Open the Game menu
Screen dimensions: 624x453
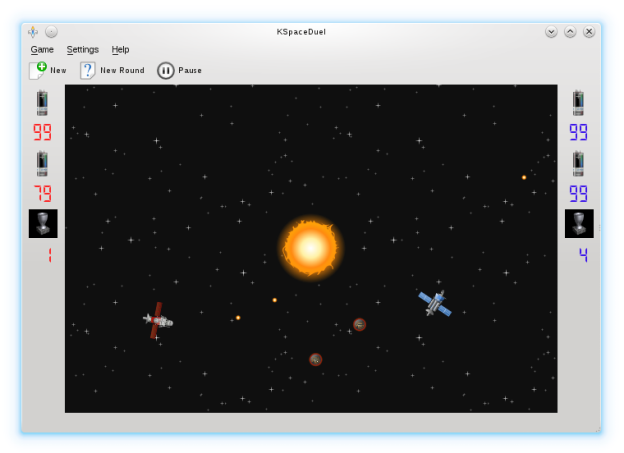(x=42, y=49)
